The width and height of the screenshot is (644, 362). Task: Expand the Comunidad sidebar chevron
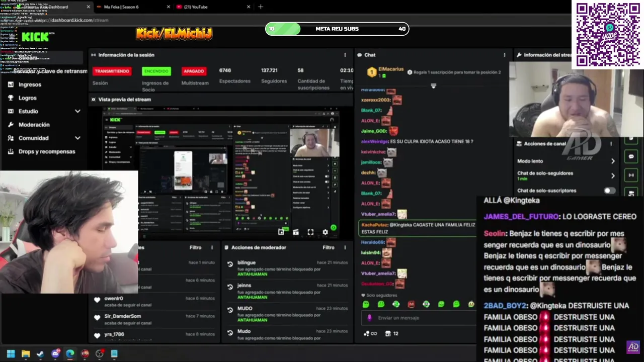point(77,138)
